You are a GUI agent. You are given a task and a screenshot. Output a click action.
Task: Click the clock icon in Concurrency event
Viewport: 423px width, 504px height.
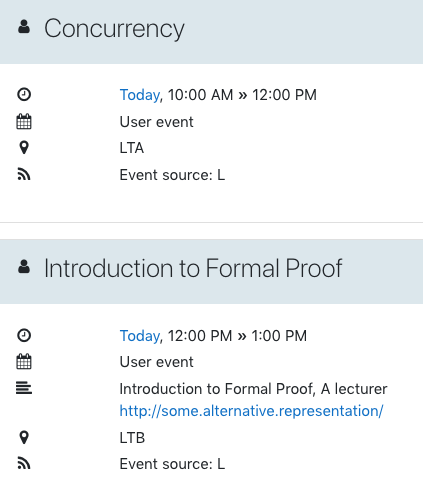[x=24, y=94]
